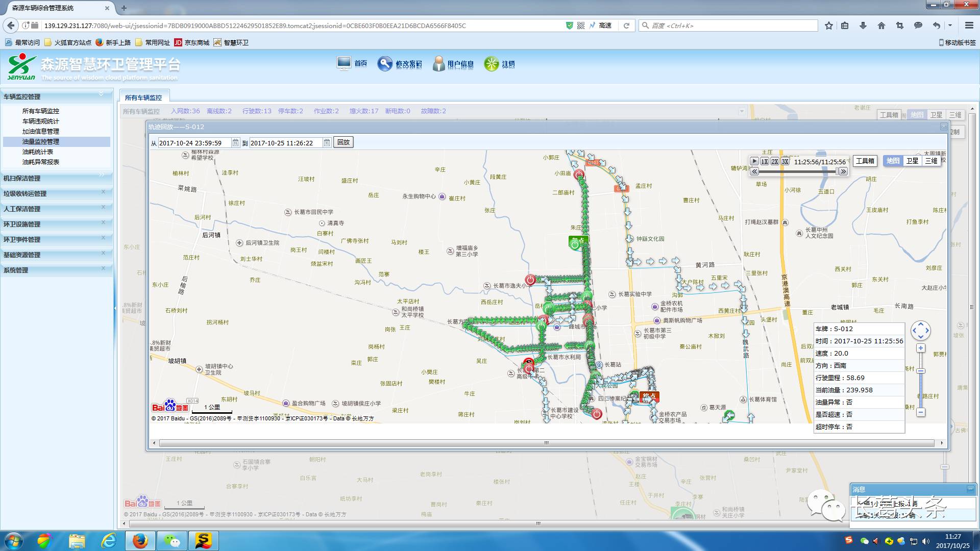Image resolution: width=980 pixels, height=551 pixels.
Task: Click the playback play button
Action: click(754, 161)
